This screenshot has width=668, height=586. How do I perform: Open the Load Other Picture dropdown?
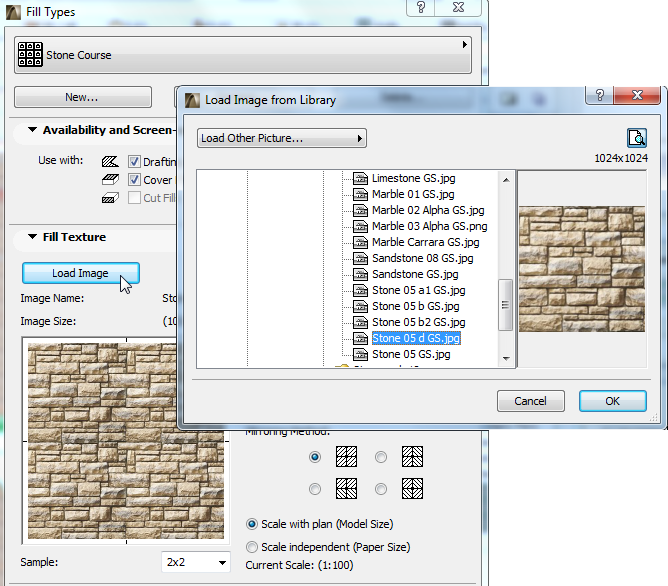282,138
